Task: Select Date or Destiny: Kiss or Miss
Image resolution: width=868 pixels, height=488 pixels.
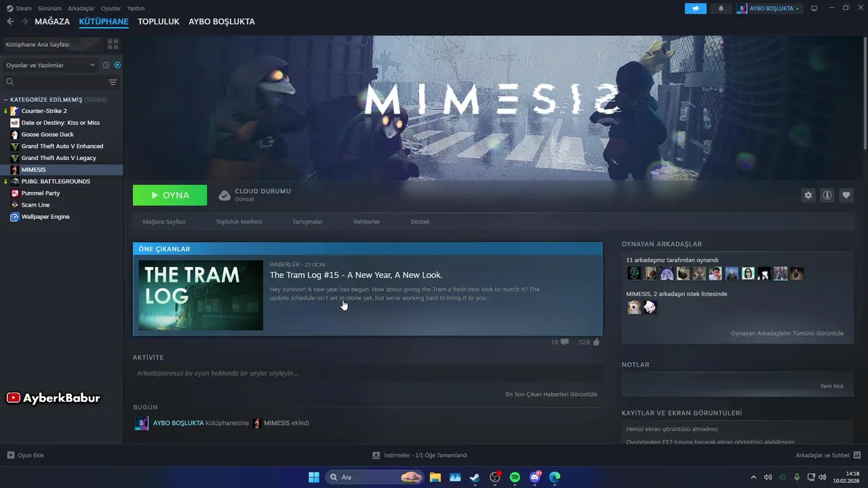Action: click(61, 123)
